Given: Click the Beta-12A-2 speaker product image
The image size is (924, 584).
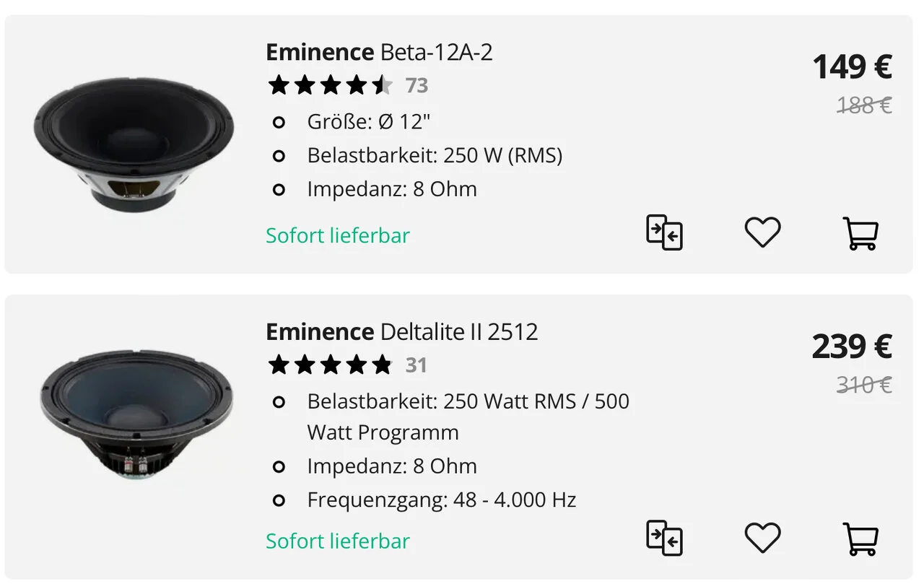Looking at the screenshot, I should tap(134, 144).
